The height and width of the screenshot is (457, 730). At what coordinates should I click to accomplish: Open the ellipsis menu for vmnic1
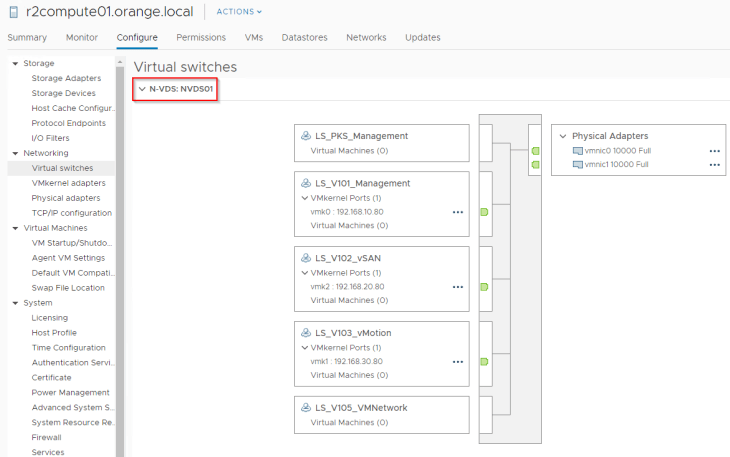click(x=714, y=165)
